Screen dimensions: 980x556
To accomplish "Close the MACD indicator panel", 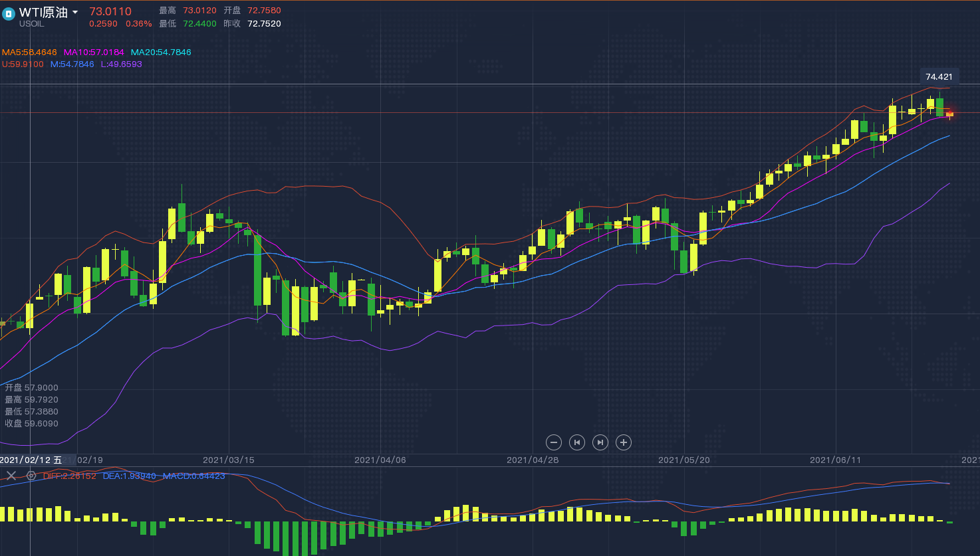I will click(x=11, y=476).
